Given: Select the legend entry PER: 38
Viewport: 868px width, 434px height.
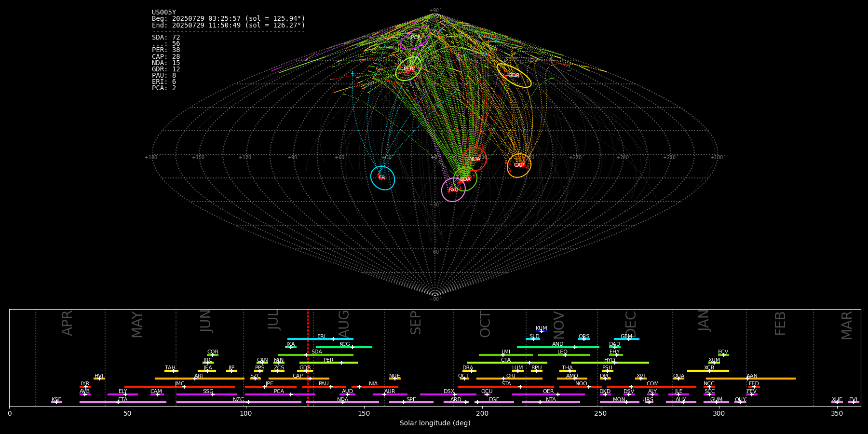Looking at the screenshot, I should point(166,50).
